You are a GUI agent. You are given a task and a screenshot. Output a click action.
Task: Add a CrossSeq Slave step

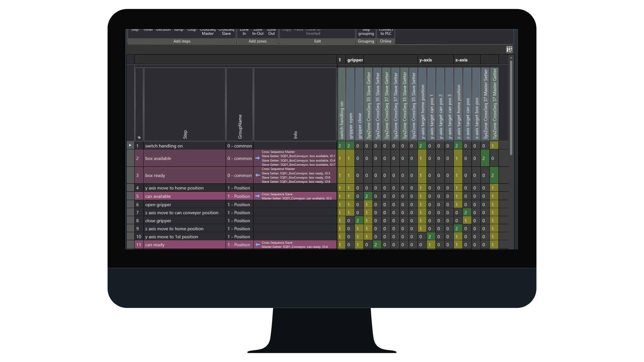[x=226, y=32]
